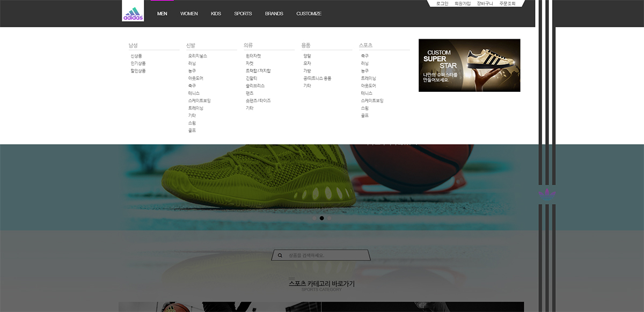Select 신상품 under the 남성 column

tap(136, 56)
